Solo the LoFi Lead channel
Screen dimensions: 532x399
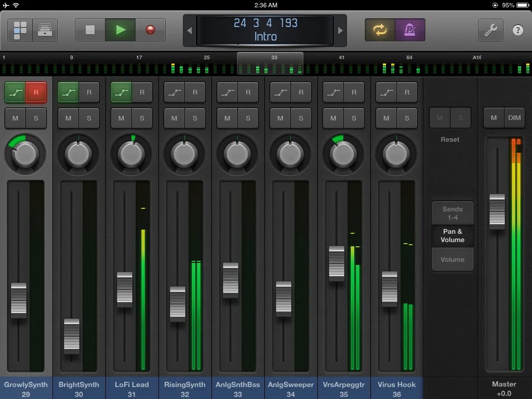[142, 118]
